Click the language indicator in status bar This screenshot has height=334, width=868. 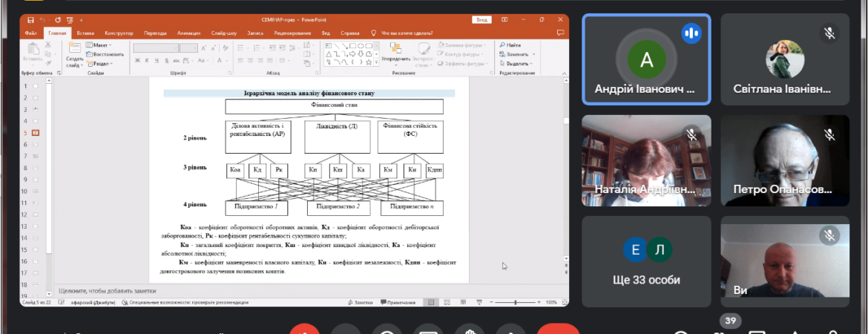coord(91,302)
